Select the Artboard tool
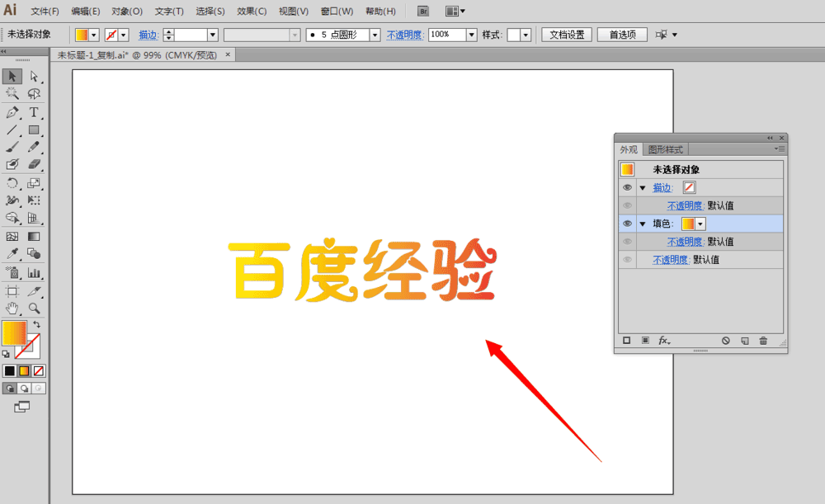Viewport: 825px width, 504px height. click(12, 291)
